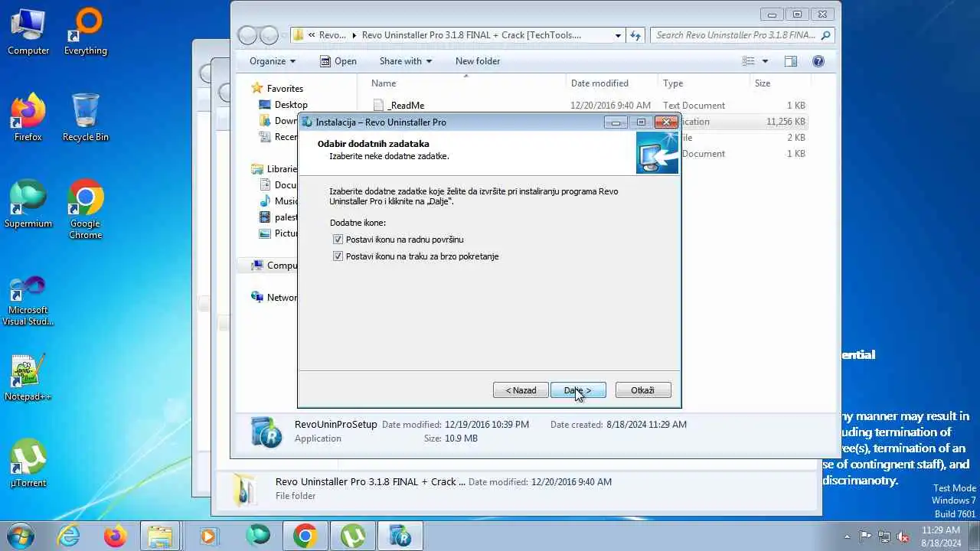The image size is (980, 551).
Task: Click Open in Explorer toolbar
Action: point(338,61)
